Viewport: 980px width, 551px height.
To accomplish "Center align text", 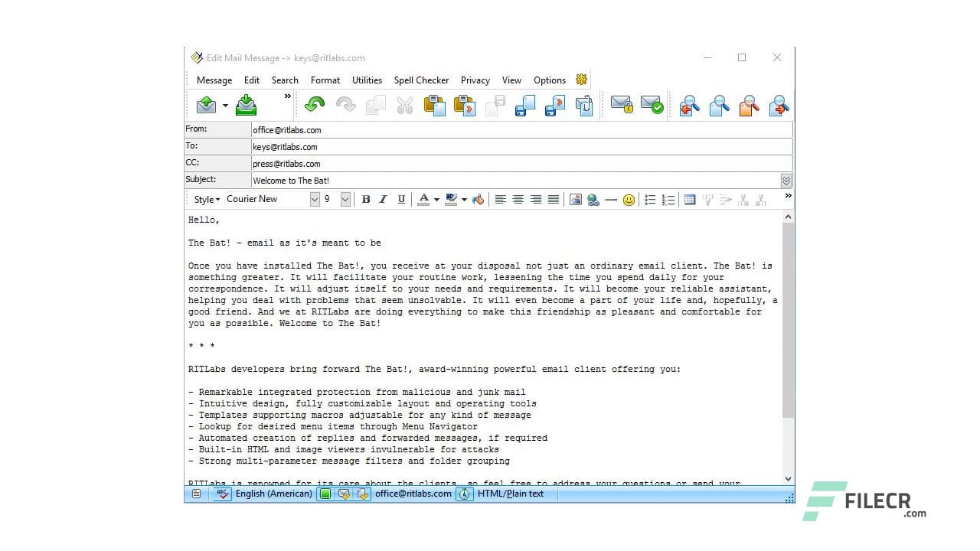I will click(x=518, y=199).
